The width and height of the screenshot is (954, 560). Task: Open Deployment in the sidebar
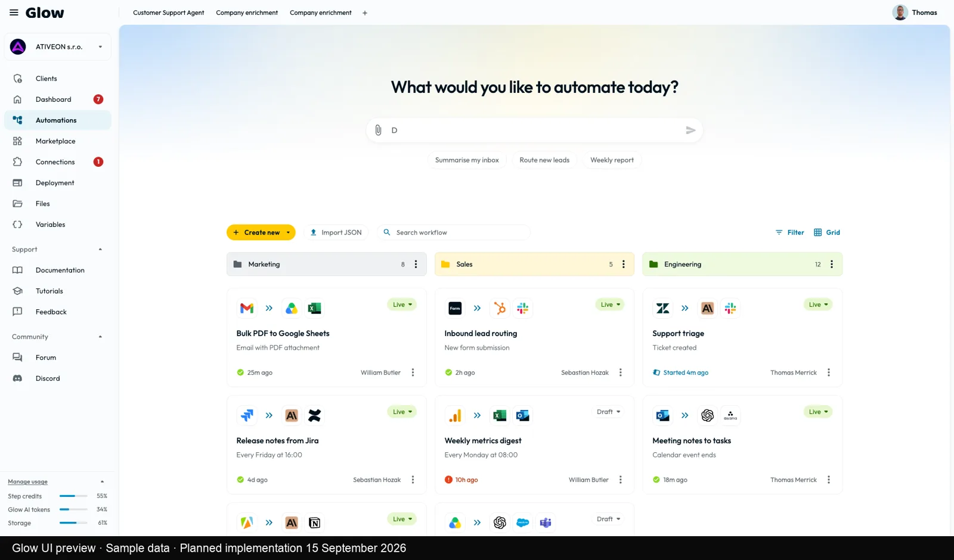pos(58,183)
